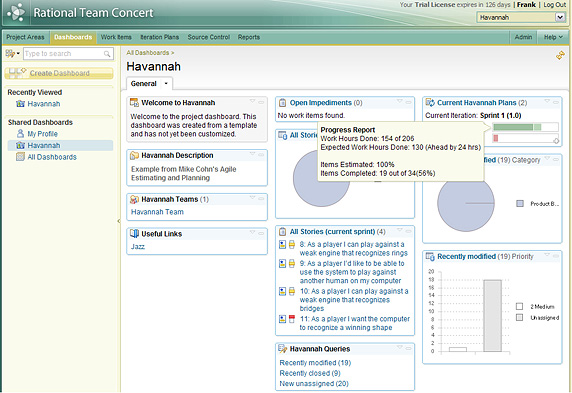The height and width of the screenshot is (393, 572).
Task: Open the All Stories (current sprint) widget menu
Action: pyautogui.click(x=400, y=230)
